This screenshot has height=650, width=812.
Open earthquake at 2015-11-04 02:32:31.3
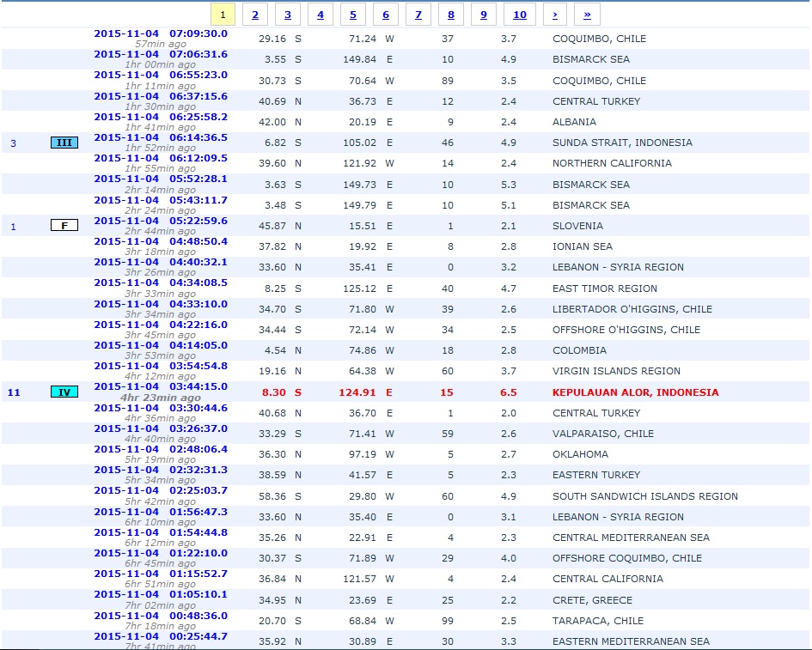[x=161, y=471]
